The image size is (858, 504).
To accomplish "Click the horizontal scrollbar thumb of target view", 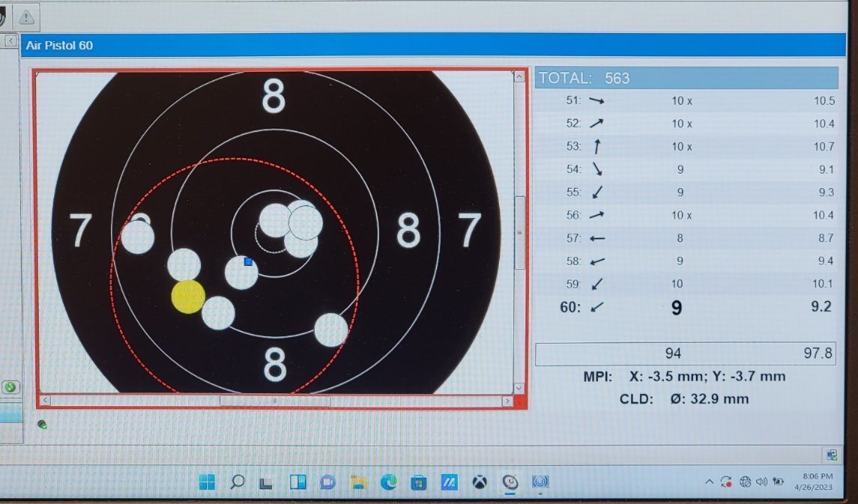I will tap(275, 401).
